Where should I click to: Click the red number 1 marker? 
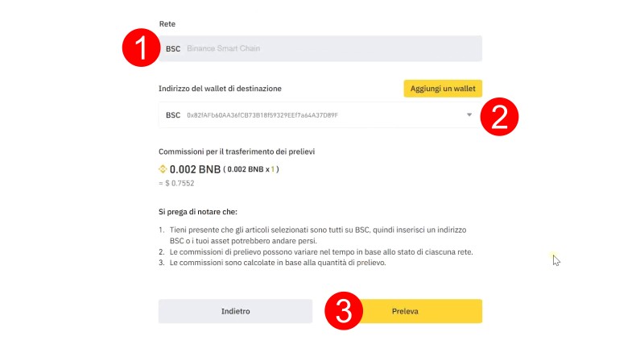tap(141, 48)
